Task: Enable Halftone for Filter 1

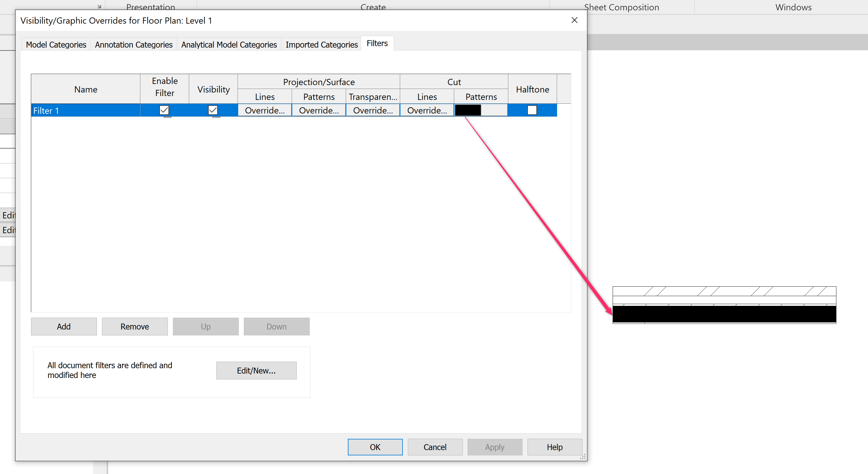Action: click(532, 110)
